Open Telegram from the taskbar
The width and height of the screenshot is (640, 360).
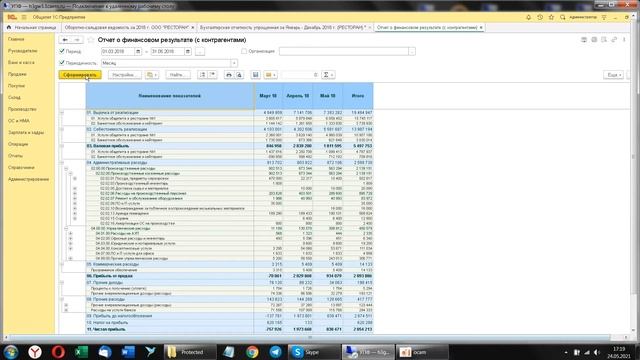pyautogui.click(x=275, y=352)
